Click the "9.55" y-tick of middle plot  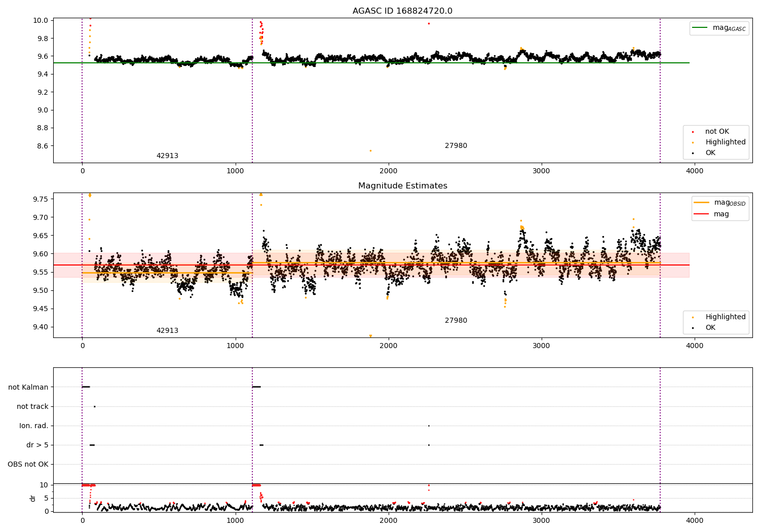click(x=41, y=272)
